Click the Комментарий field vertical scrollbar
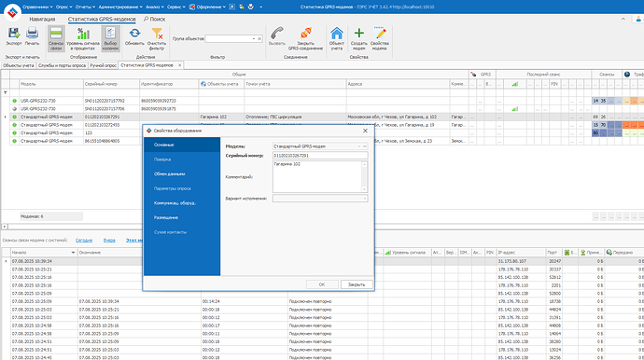 (x=364, y=176)
